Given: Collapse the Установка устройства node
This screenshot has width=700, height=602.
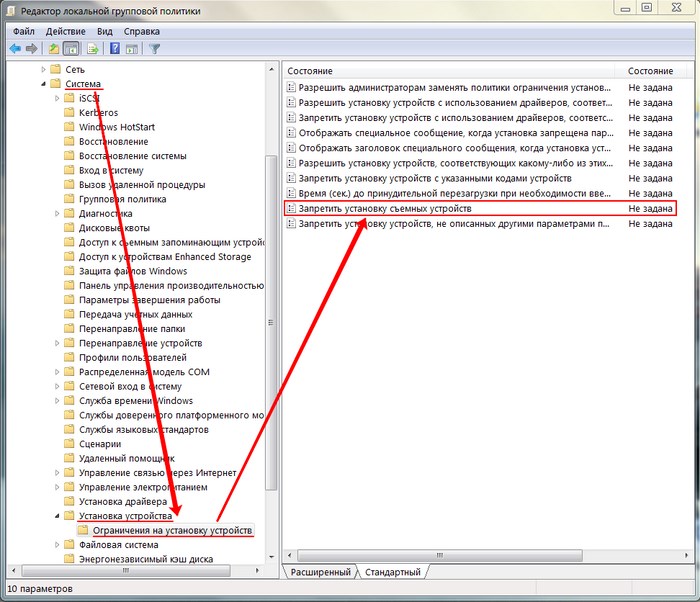Looking at the screenshot, I should (x=56, y=516).
